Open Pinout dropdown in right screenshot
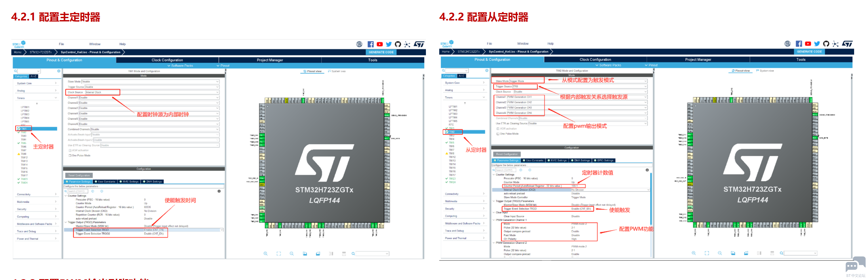The height and width of the screenshot is (280, 868). (x=651, y=65)
